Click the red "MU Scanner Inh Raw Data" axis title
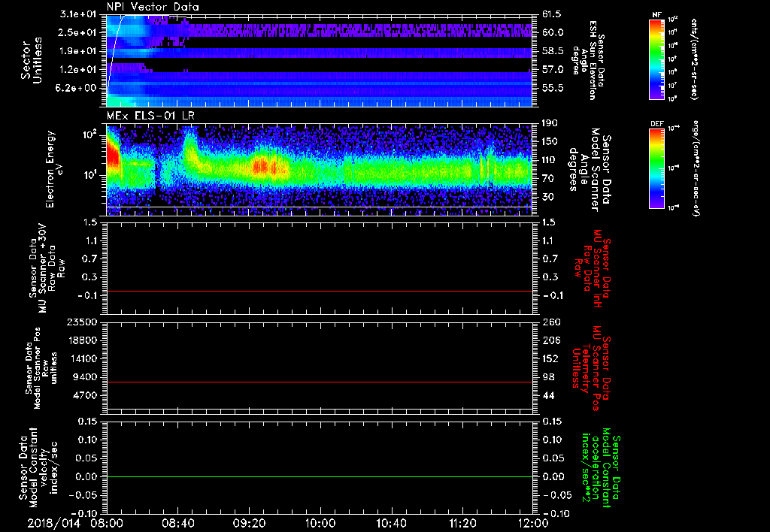This screenshot has height=532, width=770. point(592,268)
